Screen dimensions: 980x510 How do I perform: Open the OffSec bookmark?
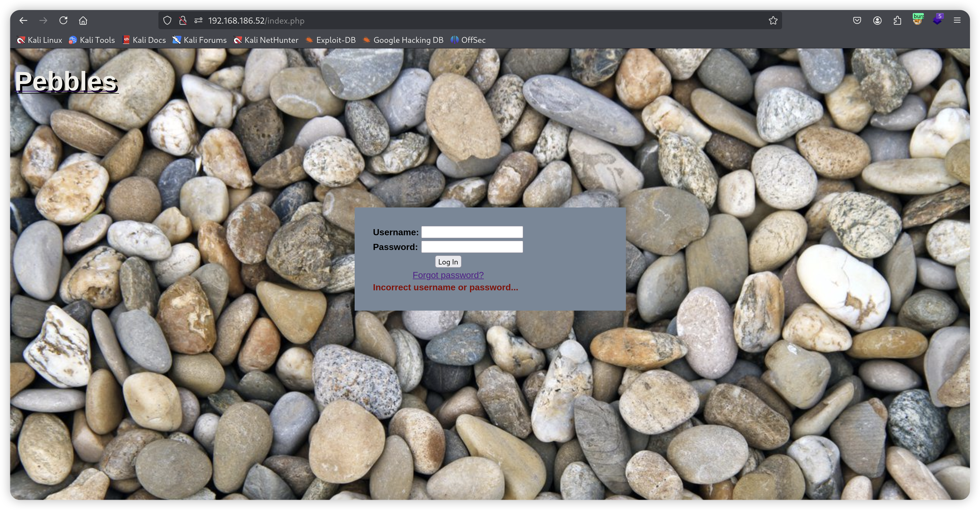(x=468, y=40)
